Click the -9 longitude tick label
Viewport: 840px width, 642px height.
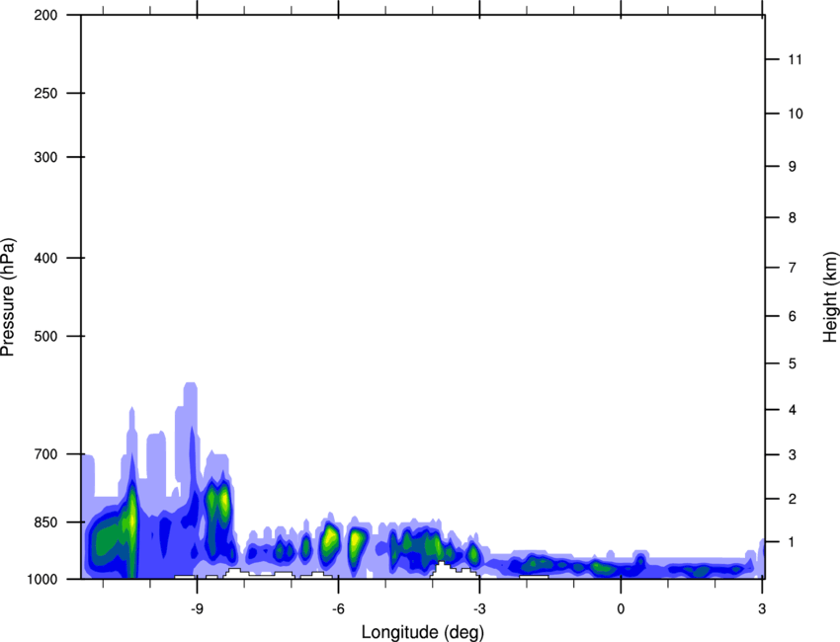pos(197,608)
